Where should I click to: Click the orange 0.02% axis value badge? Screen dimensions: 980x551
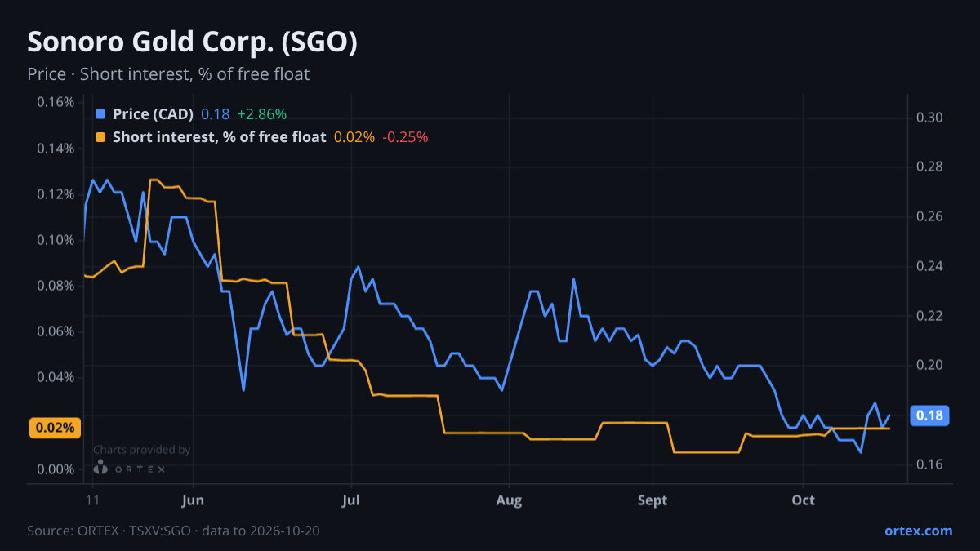pyautogui.click(x=55, y=428)
